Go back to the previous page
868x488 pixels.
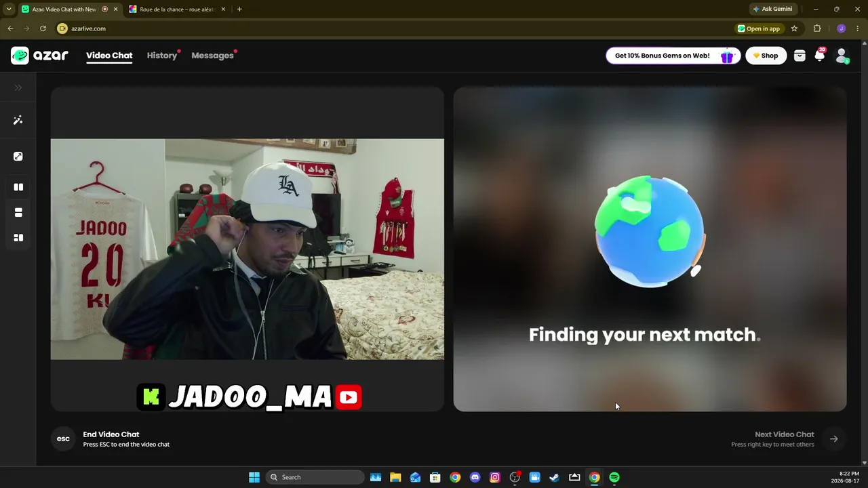(x=10, y=28)
